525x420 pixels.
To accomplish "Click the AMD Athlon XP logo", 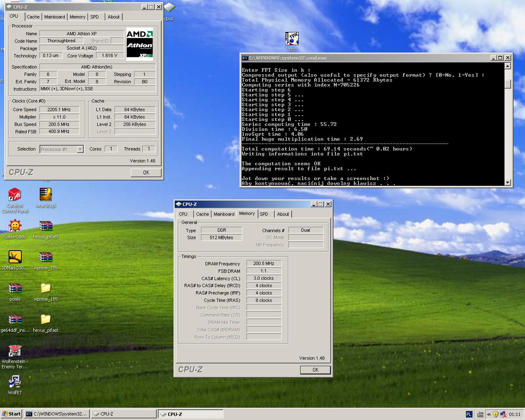I will pyautogui.click(x=139, y=44).
